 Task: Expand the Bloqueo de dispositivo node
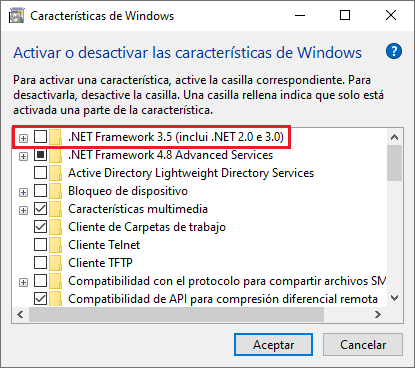coord(23,192)
